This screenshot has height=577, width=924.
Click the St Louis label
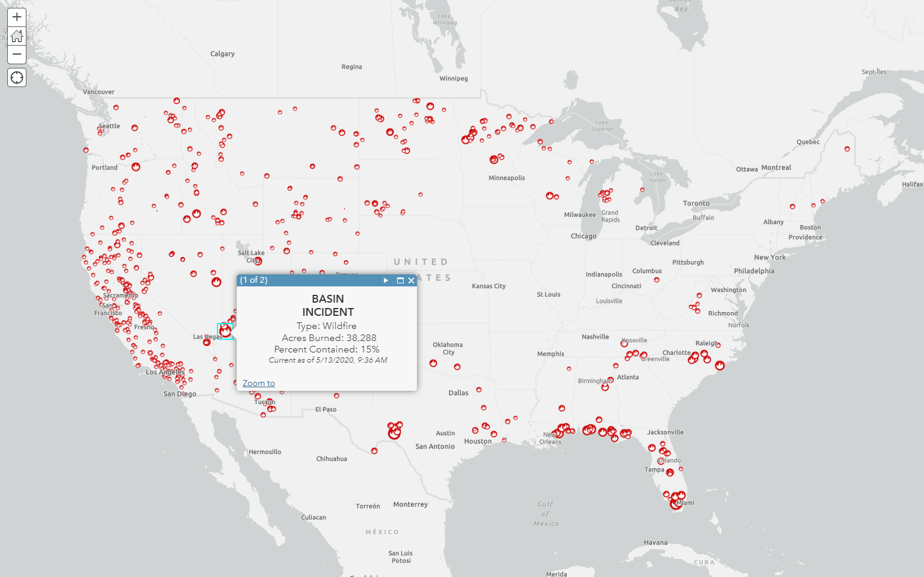(x=549, y=295)
